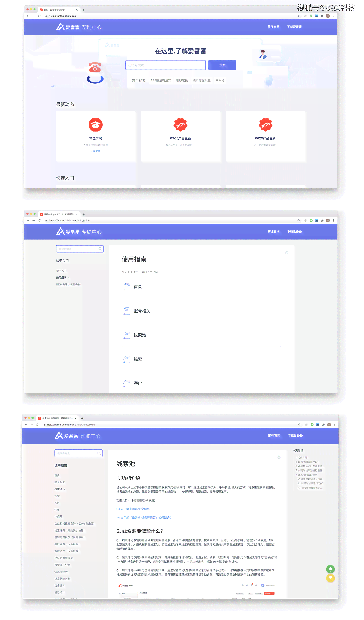Image resolution: width=364 pixels, height=620 pixels.
Task: Select 潜客定向投放 (仅高级版) in sidebar
Action: (x=70, y=537)
